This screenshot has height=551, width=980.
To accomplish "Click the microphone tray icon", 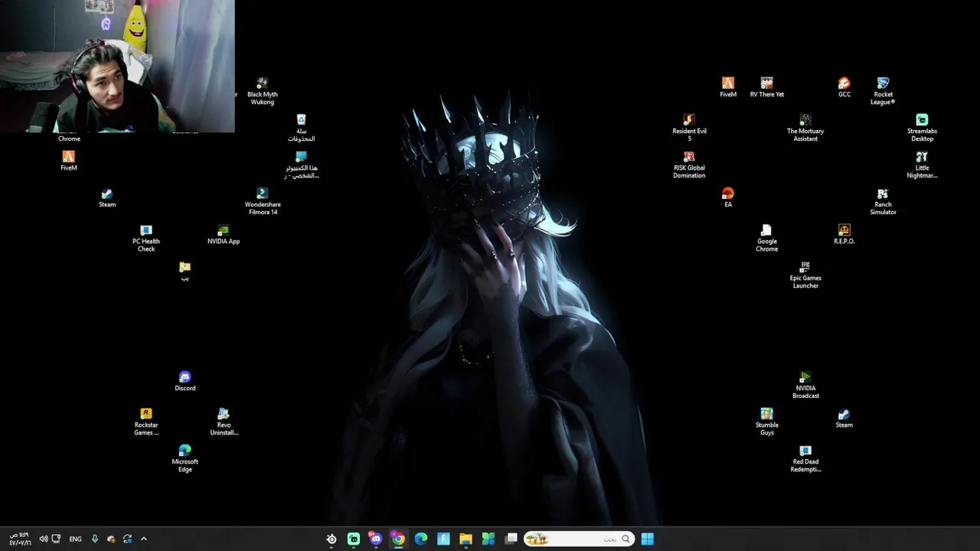I will pos(95,539).
